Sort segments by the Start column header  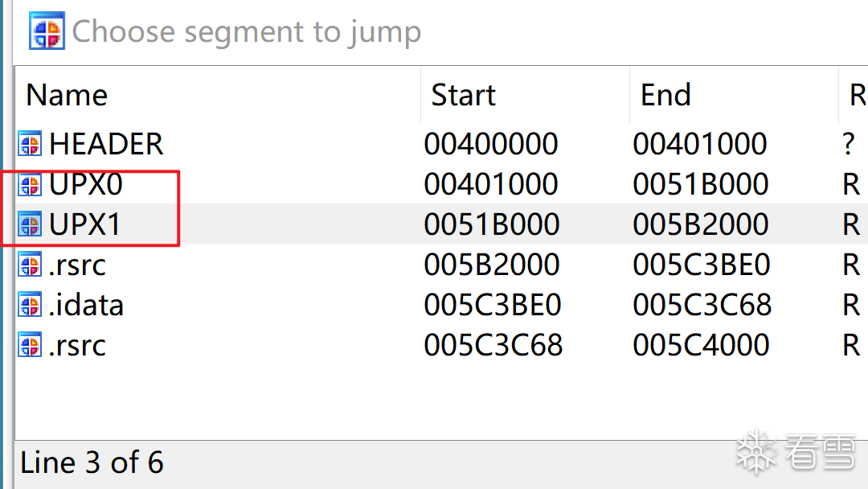pos(464,95)
